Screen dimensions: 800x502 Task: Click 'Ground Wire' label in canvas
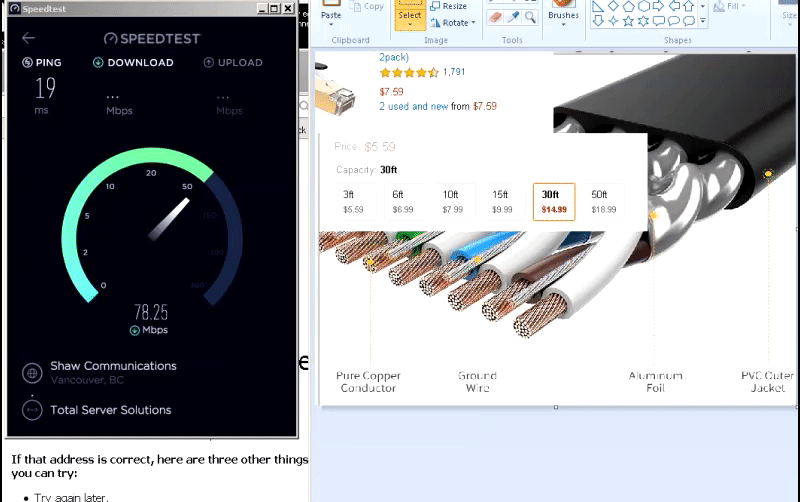click(x=478, y=382)
